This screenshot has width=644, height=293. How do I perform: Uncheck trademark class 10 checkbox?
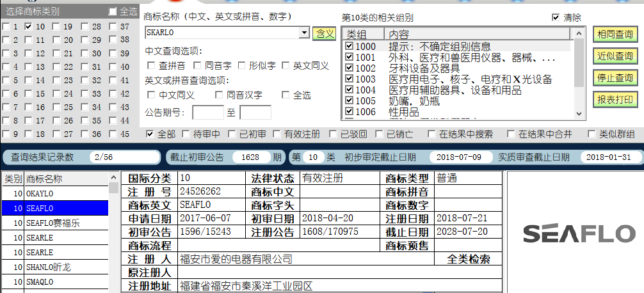[28, 27]
